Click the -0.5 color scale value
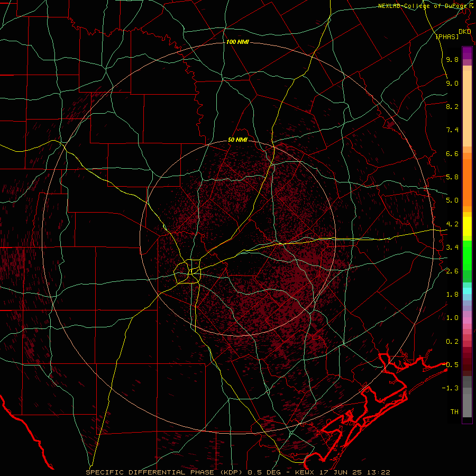The height and width of the screenshot is (476, 476). tap(450, 364)
